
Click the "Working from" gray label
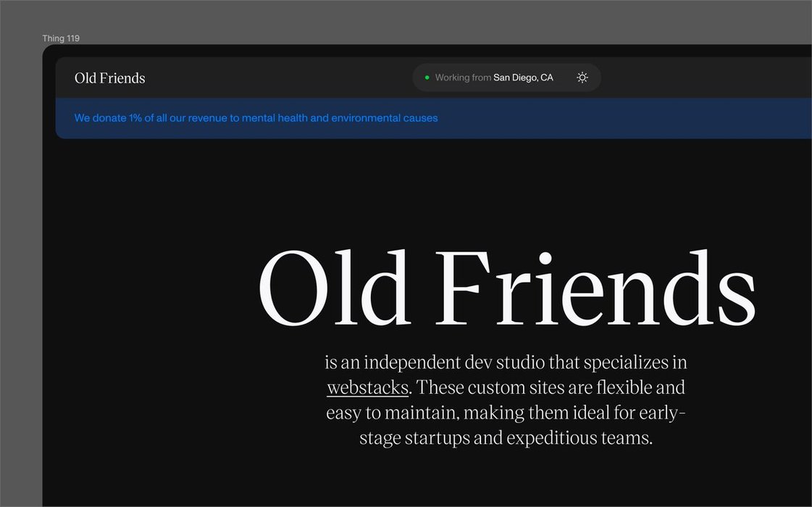click(x=463, y=77)
